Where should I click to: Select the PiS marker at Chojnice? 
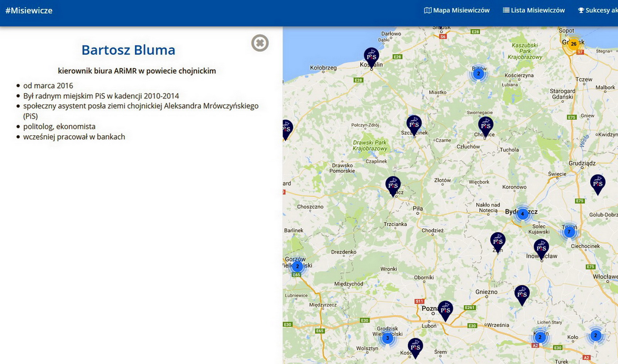click(x=486, y=126)
